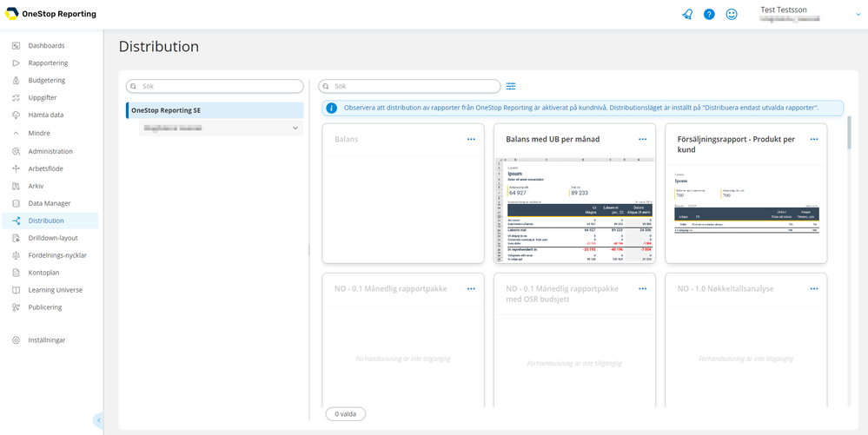Open the help question mark icon

click(x=709, y=15)
